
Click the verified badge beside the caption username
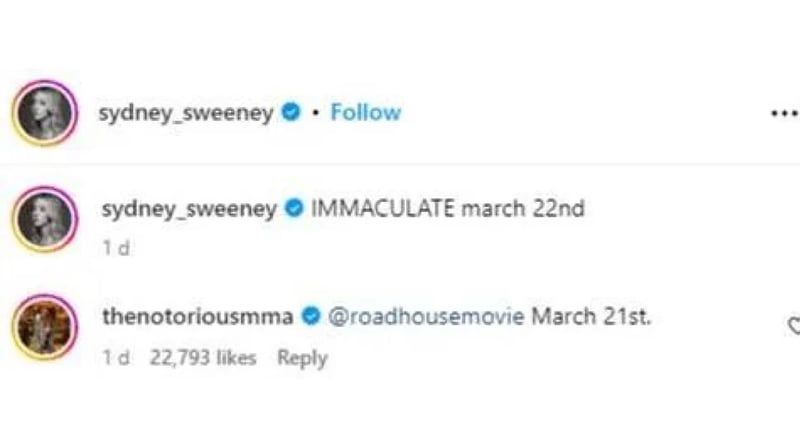[295, 210]
